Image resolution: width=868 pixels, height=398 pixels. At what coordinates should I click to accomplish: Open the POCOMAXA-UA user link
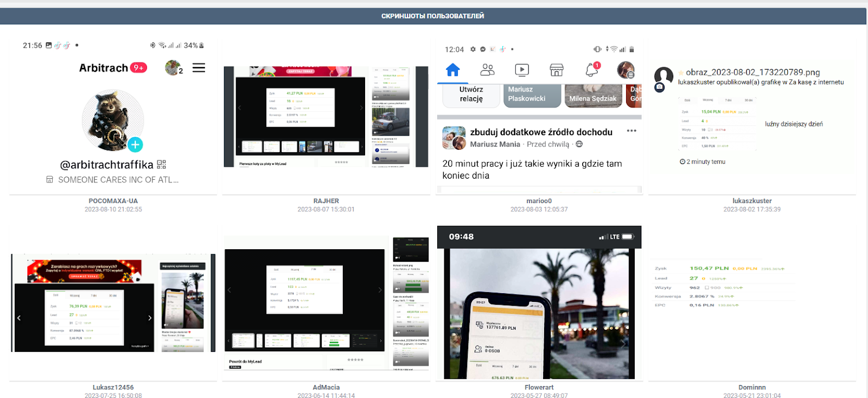(x=113, y=201)
